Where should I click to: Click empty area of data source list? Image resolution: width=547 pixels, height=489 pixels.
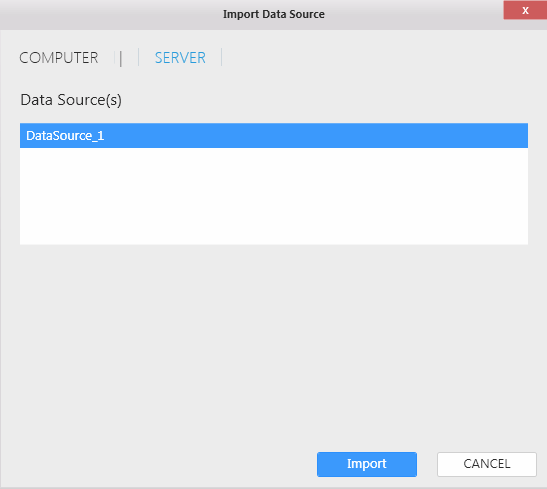click(x=274, y=196)
